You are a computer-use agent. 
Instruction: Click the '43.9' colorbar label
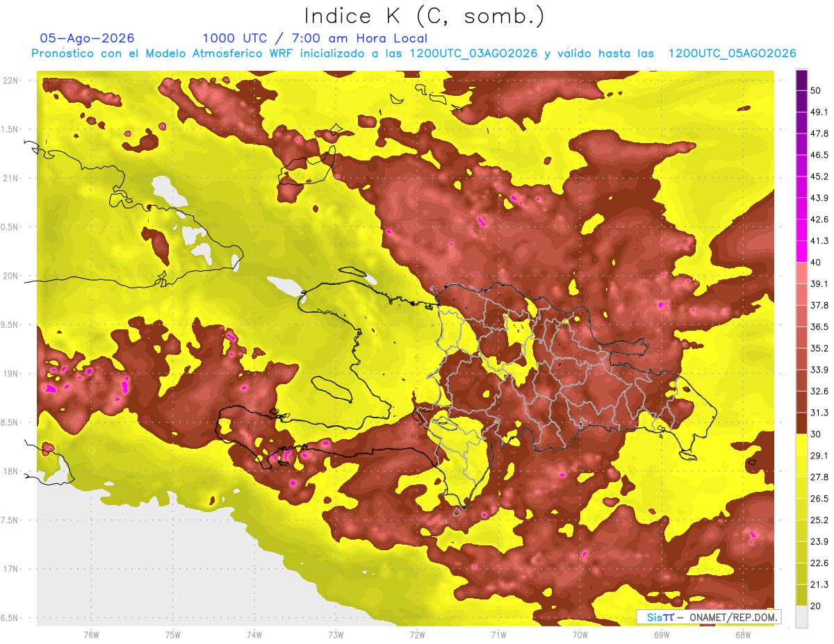pos(819,198)
